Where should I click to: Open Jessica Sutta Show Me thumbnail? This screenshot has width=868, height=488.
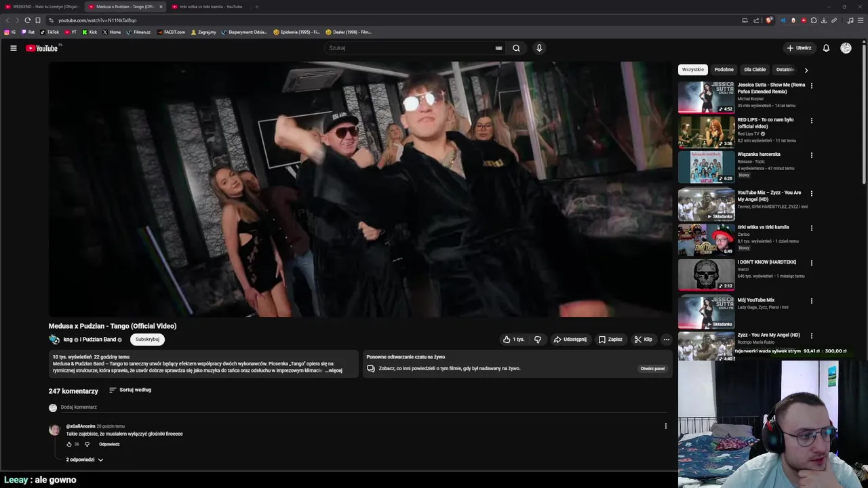tap(706, 98)
